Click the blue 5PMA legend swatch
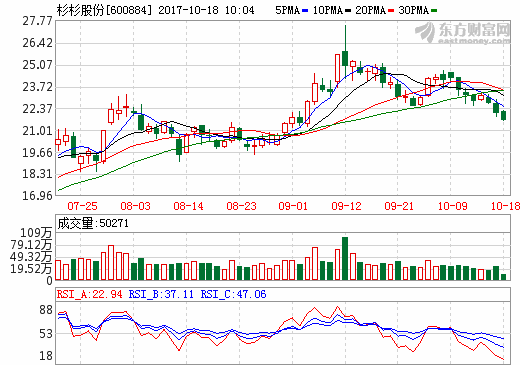Screen dimensions: 520x365 click(305, 11)
